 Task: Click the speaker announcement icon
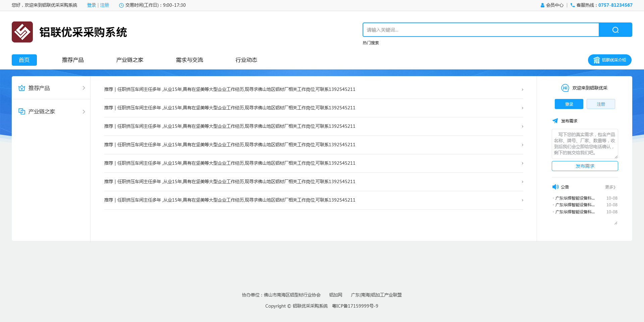555,187
